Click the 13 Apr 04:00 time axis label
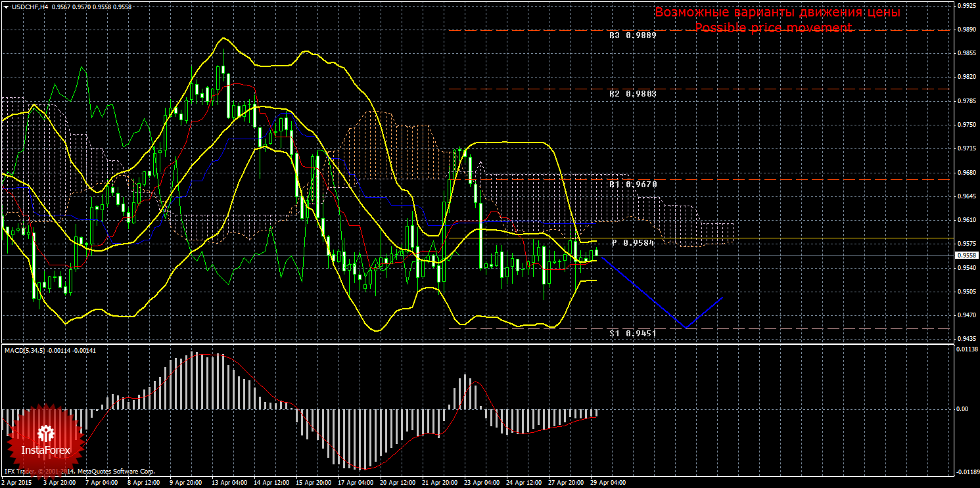 point(230,482)
